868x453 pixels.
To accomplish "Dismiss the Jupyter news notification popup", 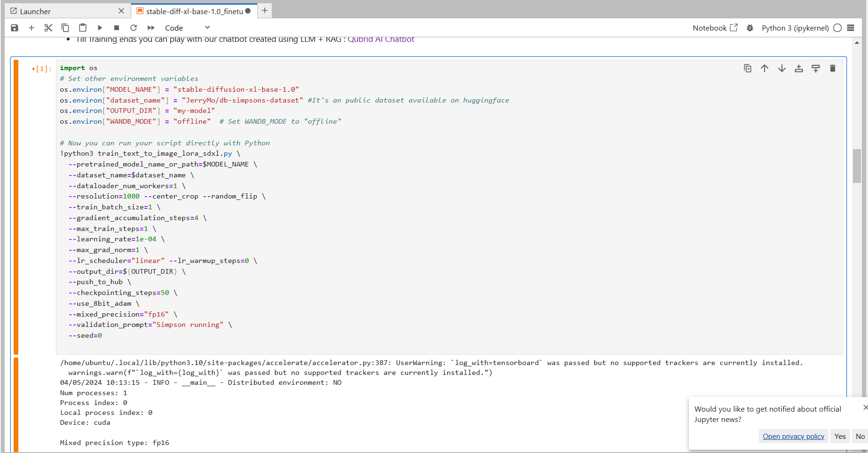I will coord(865,407).
